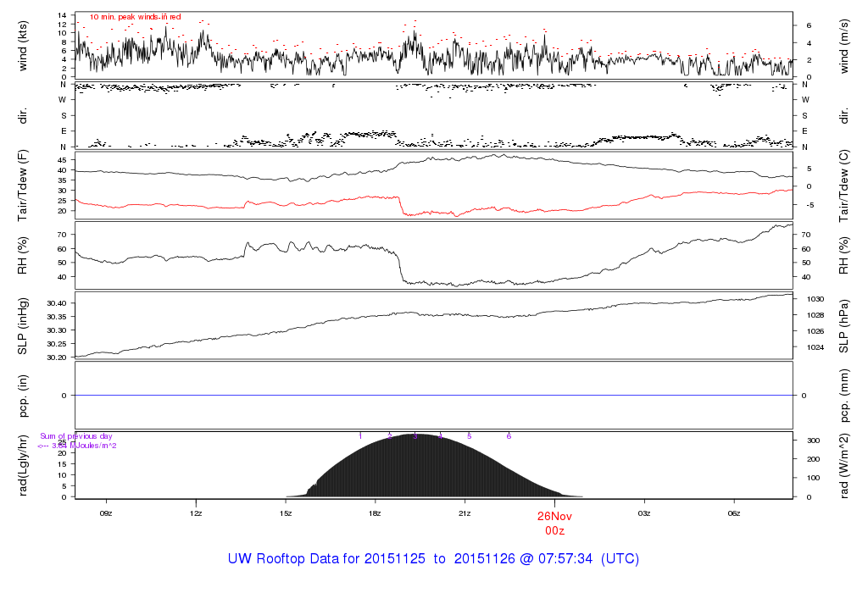Click the 'SLP (hPa)' axis label
Viewport: 868px width, 593px height.
click(843, 326)
